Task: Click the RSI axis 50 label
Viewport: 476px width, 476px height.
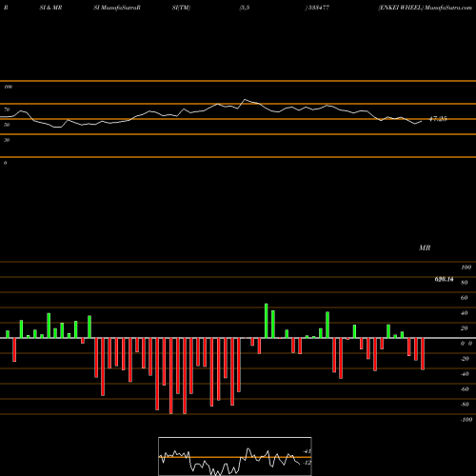Action: pos(7,125)
